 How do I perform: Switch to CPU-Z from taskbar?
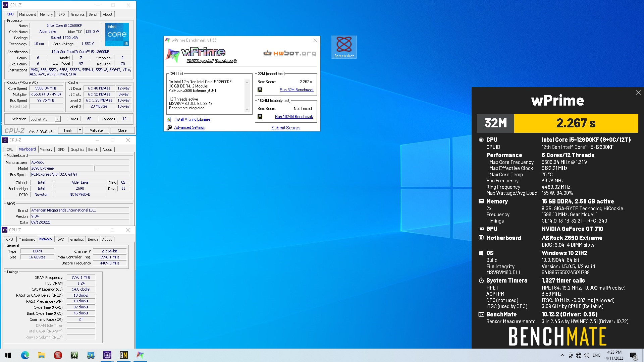click(107, 355)
